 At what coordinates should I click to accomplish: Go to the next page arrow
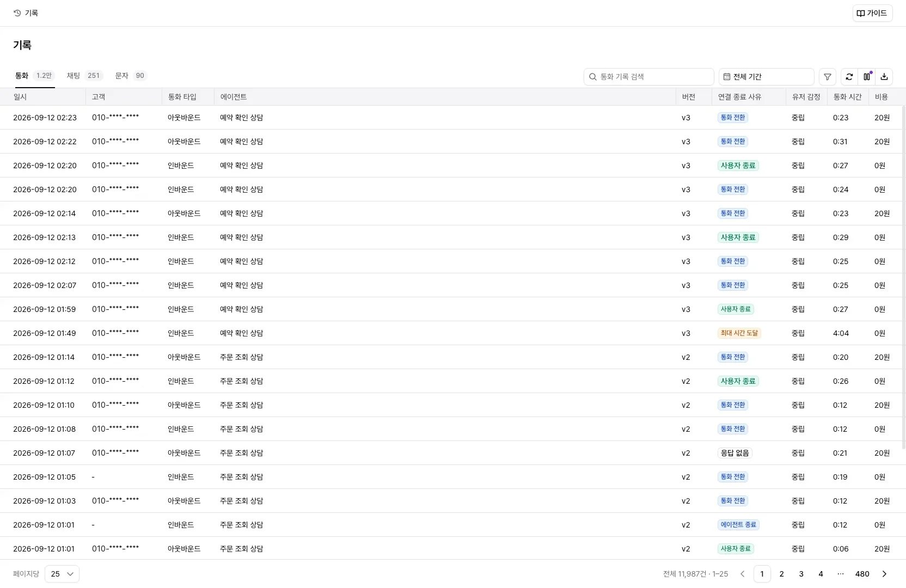[x=884, y=574]
